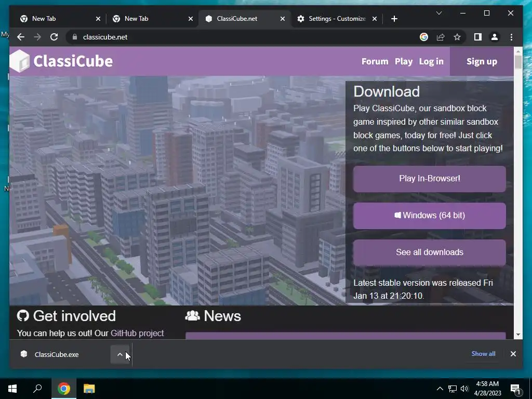The image size is (532, 399).
Task: Click the forward navigation arrow
Action: pos(37,37)
